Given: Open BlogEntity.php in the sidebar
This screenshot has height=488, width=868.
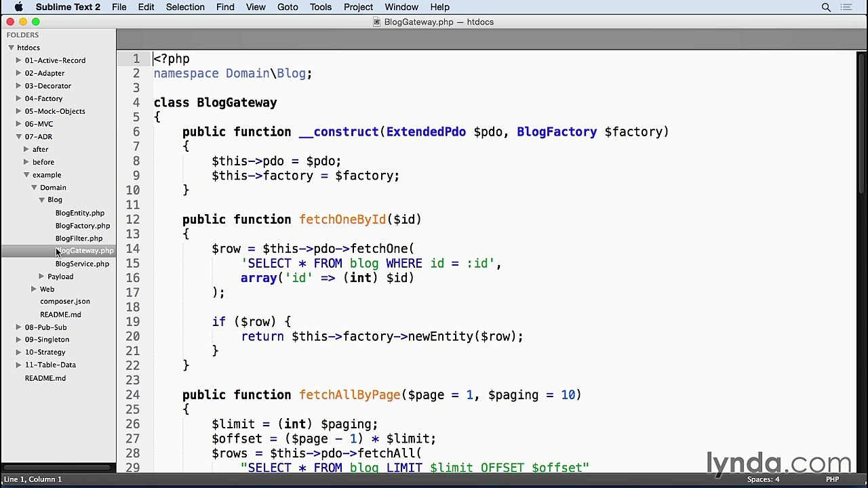Looking at the screenshot, I should 80,213.
